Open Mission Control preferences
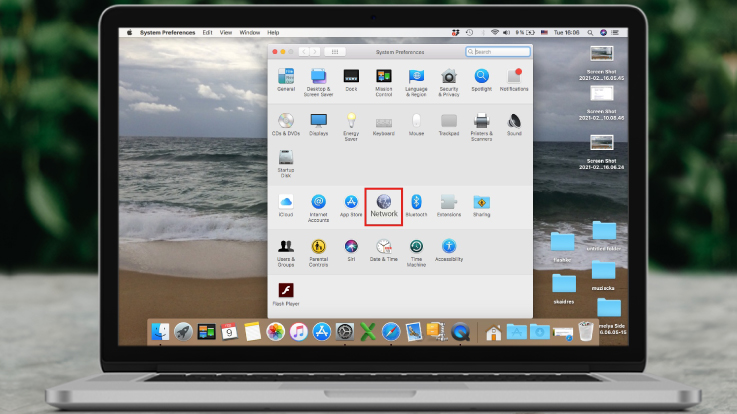Image resolution: width=737 pixels, height=414 pixels. tap(383, 78)
